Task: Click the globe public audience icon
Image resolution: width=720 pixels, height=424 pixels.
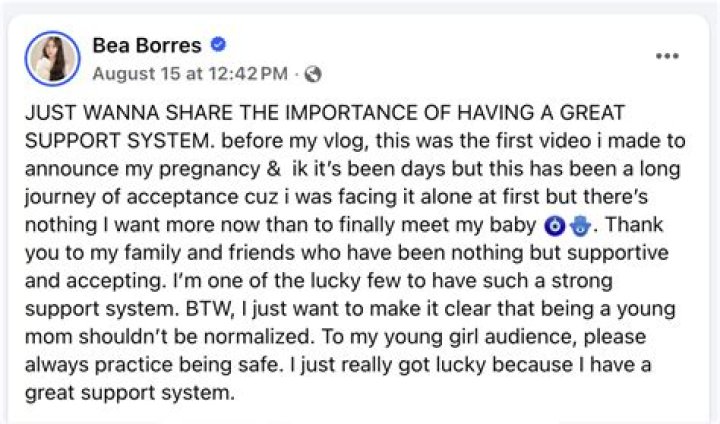Action: pos(313,73)
